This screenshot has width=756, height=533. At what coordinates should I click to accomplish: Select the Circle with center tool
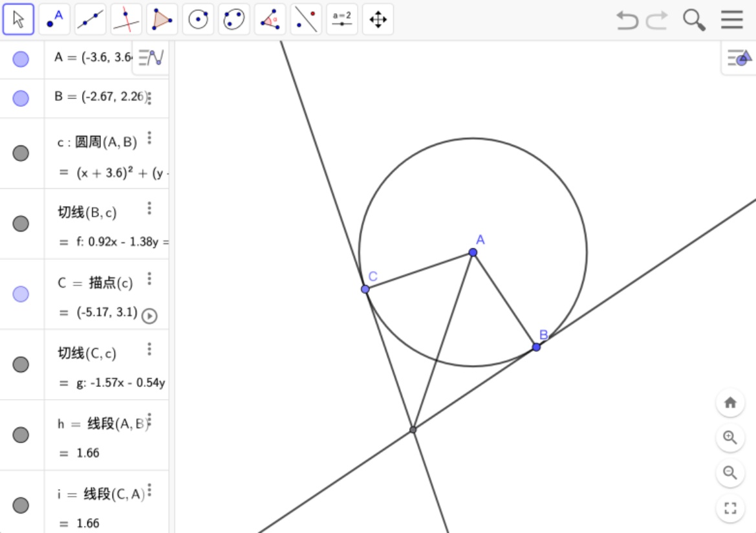pos(198,20)
